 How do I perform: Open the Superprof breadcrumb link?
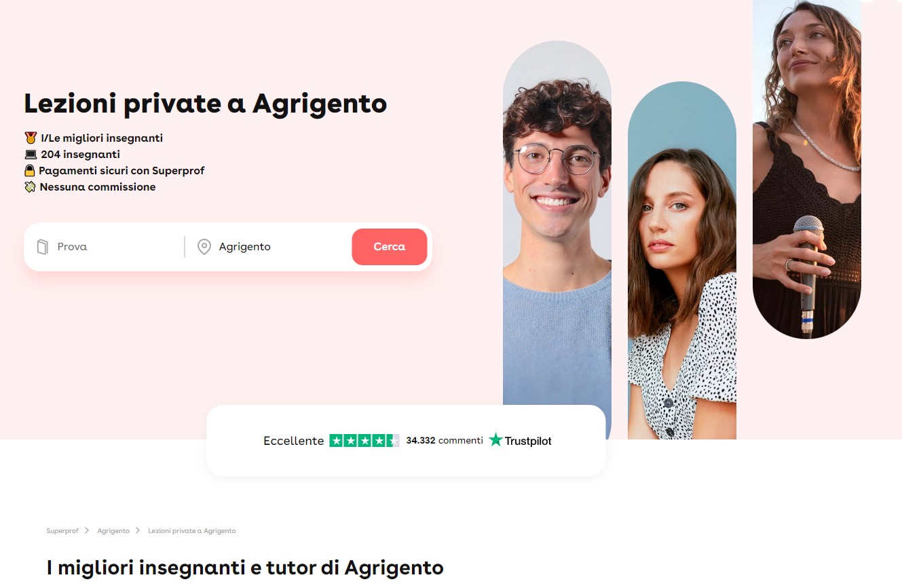[62, 531]
